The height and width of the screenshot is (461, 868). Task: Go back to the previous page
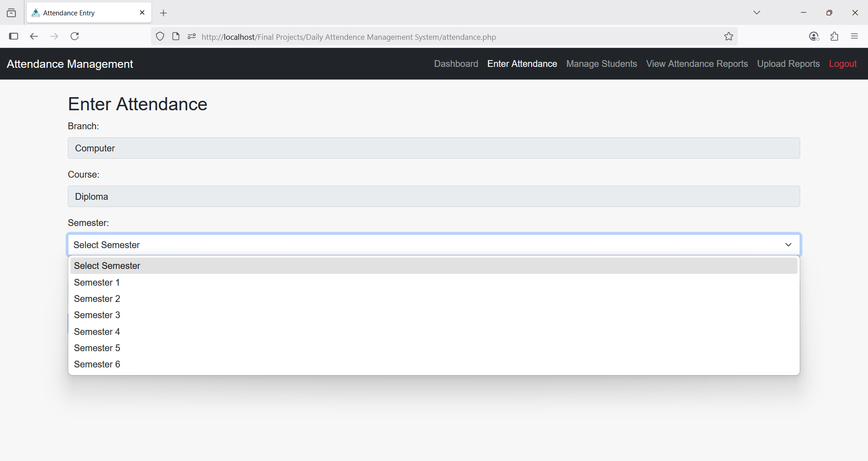coord(34,36)
